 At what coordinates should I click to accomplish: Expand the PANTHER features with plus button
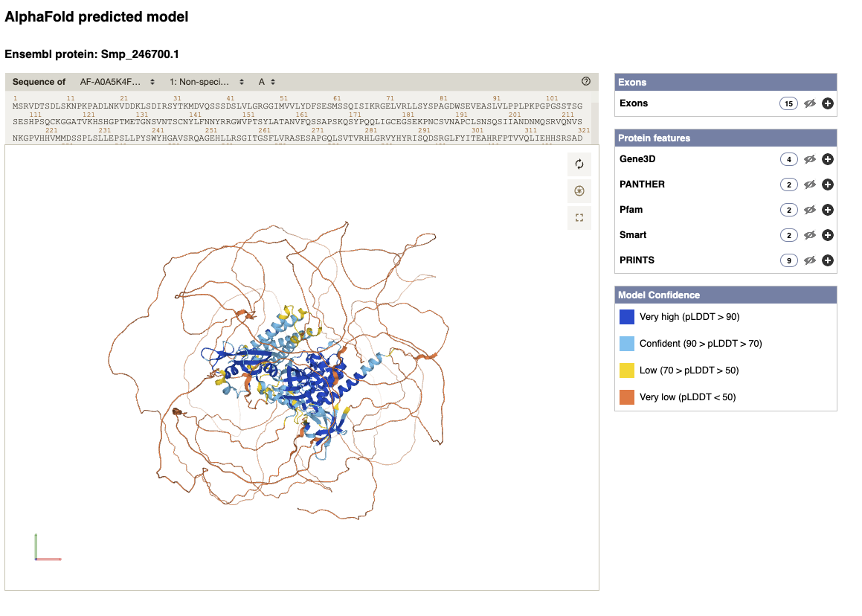click(x=828, y=185)
